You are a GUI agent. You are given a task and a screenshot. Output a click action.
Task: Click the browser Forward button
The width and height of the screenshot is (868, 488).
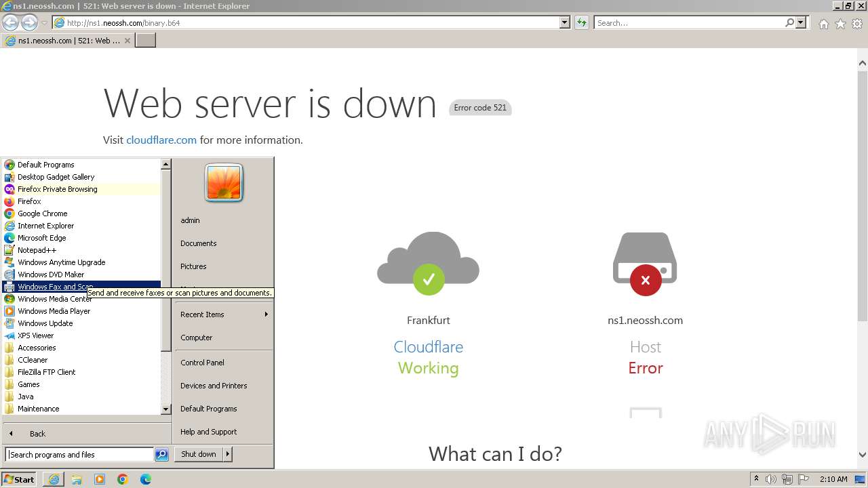click(29, 22)
